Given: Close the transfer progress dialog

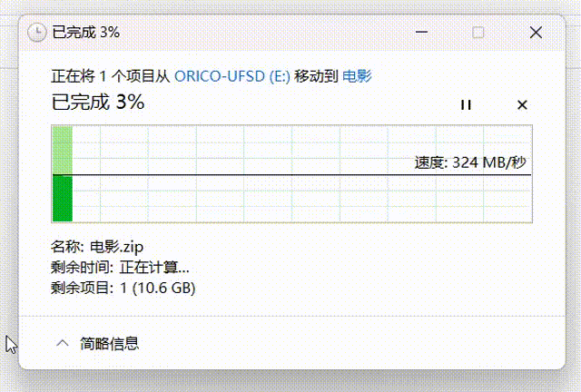Looking at the screenshot, I should tap(536, 33).
